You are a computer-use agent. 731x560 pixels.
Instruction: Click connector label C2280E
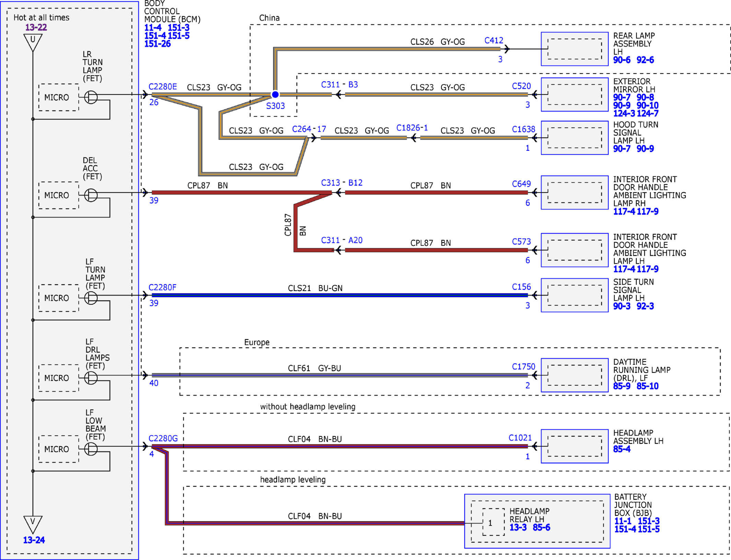pyautogui.click(x=163, y=87)
